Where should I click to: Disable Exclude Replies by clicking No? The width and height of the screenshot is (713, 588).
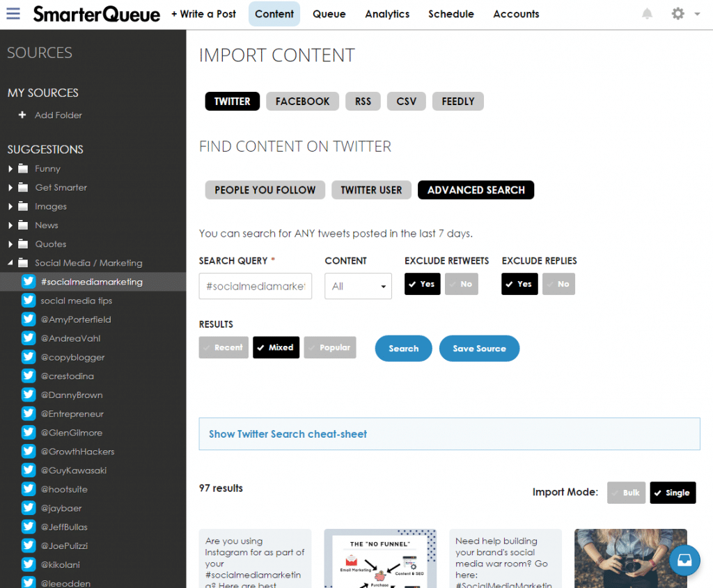(558, 284)
